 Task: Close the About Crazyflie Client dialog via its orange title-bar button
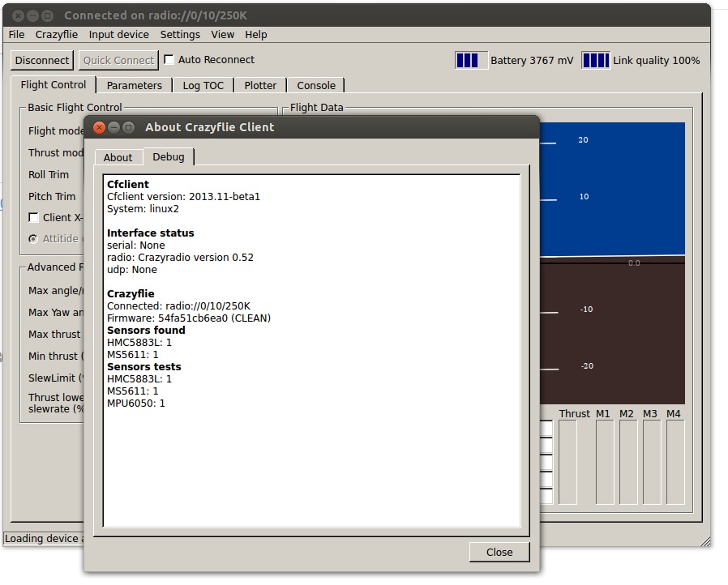[x=99, y=127]
